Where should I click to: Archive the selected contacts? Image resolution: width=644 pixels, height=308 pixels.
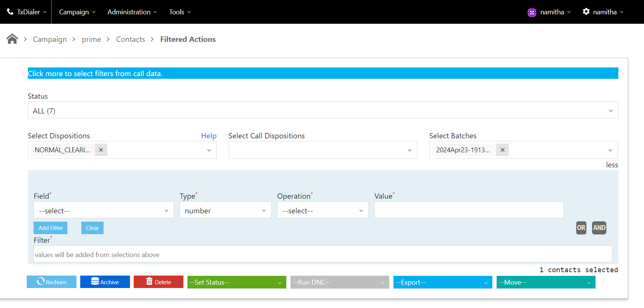(x=105, y=282)
